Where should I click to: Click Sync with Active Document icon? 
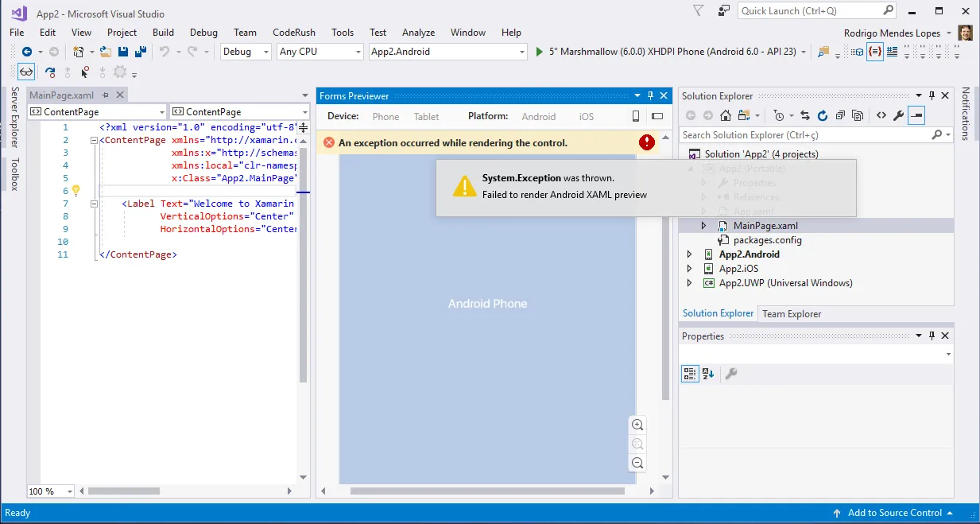[805, 115]
